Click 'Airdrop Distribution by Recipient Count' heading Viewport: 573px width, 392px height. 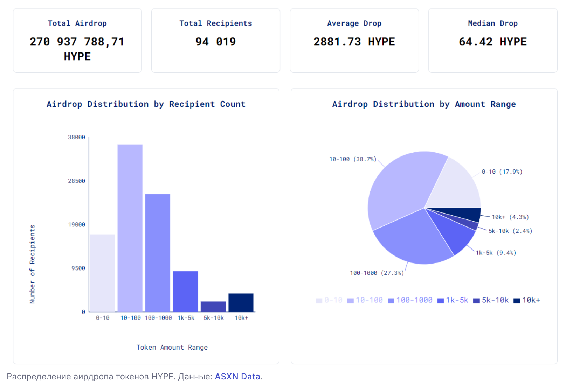(146, 104)
